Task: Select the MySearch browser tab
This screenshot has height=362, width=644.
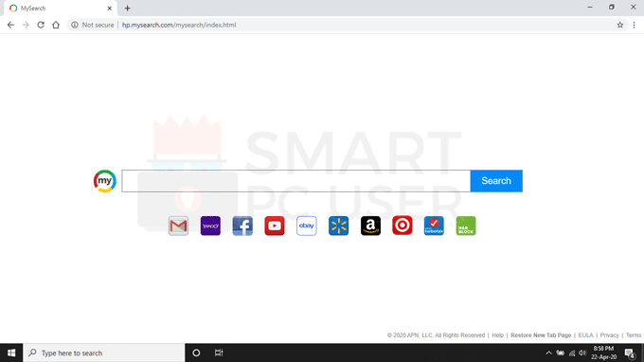Action: point(60,9)
